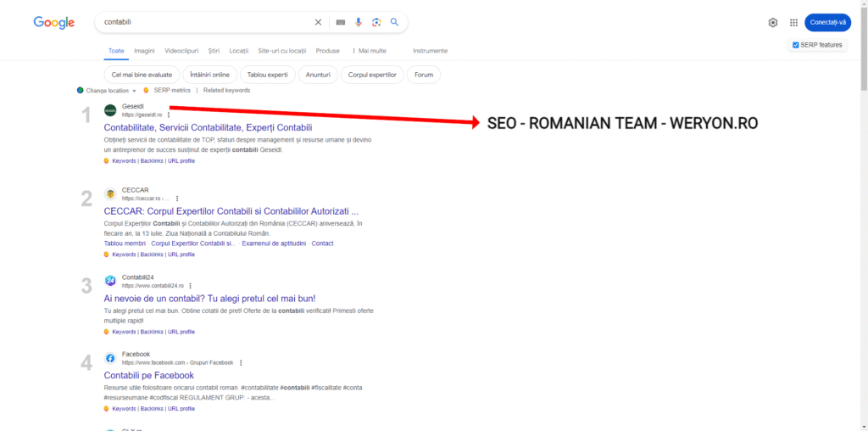Image resolution: width=868 pixels, height=431 pixels.
Task: Switch to the Locații tab
Action: pos(238,50)
